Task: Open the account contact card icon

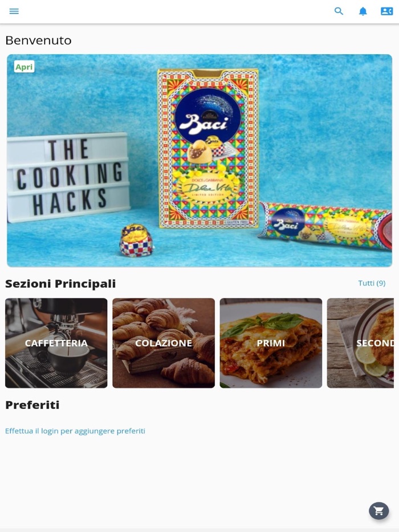Action: [x=386, y=11]
